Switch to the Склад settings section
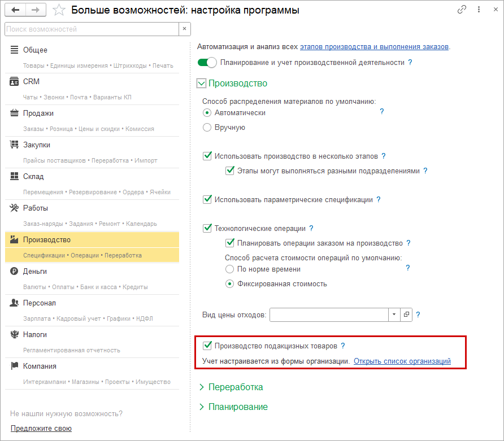This screenshot has height=441, width=504. [33, 176]
